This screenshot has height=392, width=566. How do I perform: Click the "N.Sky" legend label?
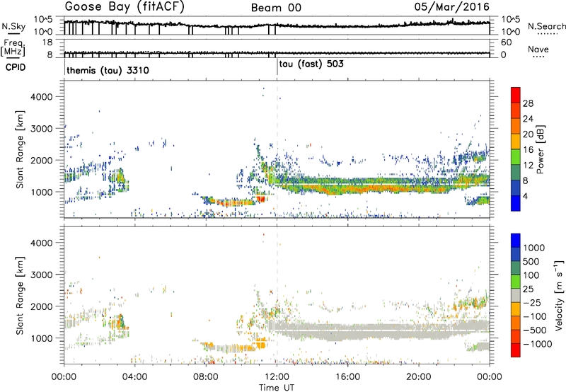pyautogui.click(x=13, y=26)
